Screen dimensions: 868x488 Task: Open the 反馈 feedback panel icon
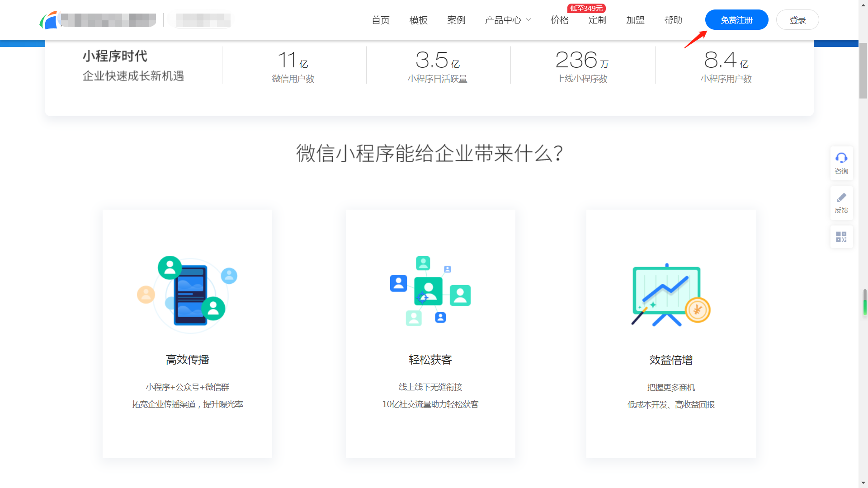tap(841, 202)
